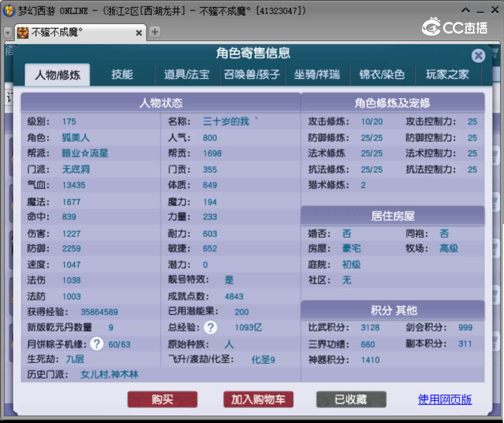
Task: Click the 历史门派 value 女儿村,神木林
Action: [109, 374]
